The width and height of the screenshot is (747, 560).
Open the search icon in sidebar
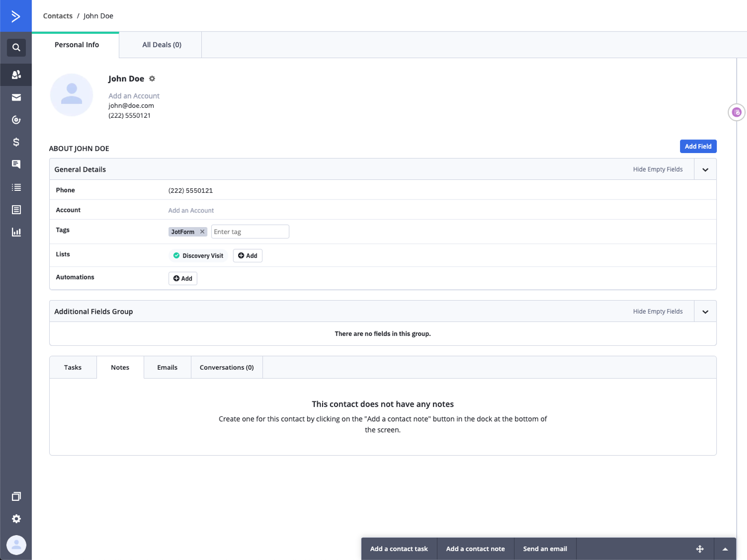pyautogui.click(x=16, y=48)
